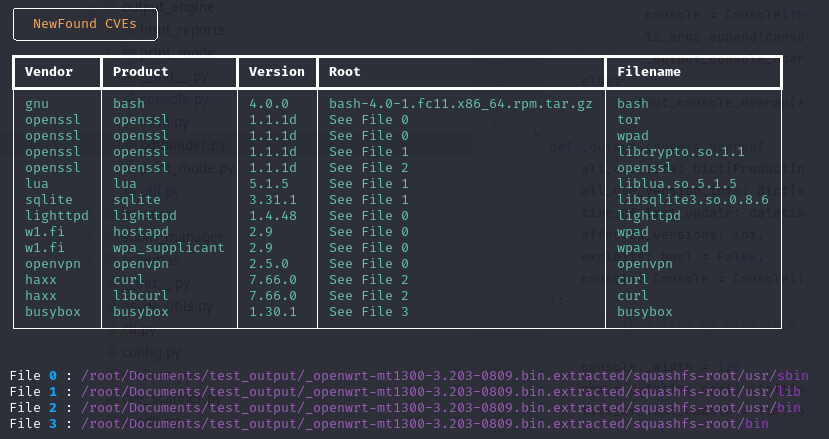Select the Product column header
This screenshot has width=829, height=439.
click(x=141, y=71)
